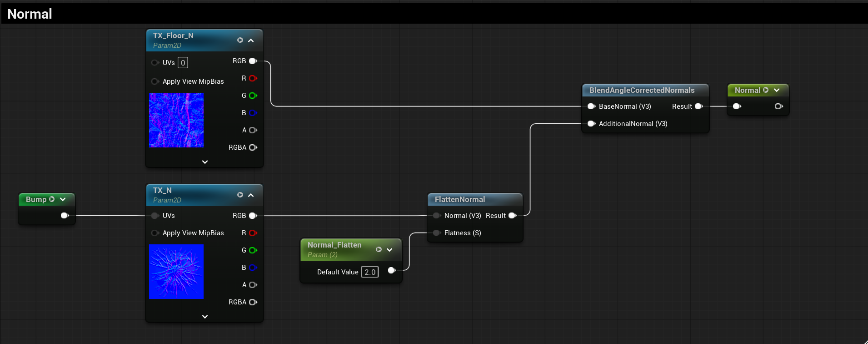Click the Flatness (S) input pin
The height and width of the screenshot is (344, 868).
click(437, 233)
